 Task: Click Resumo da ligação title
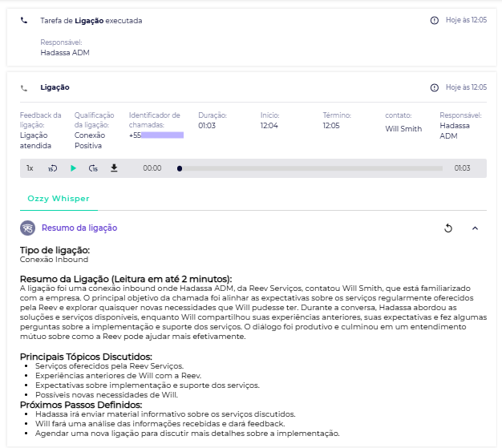pyautogui.click(x=79, y=228)
